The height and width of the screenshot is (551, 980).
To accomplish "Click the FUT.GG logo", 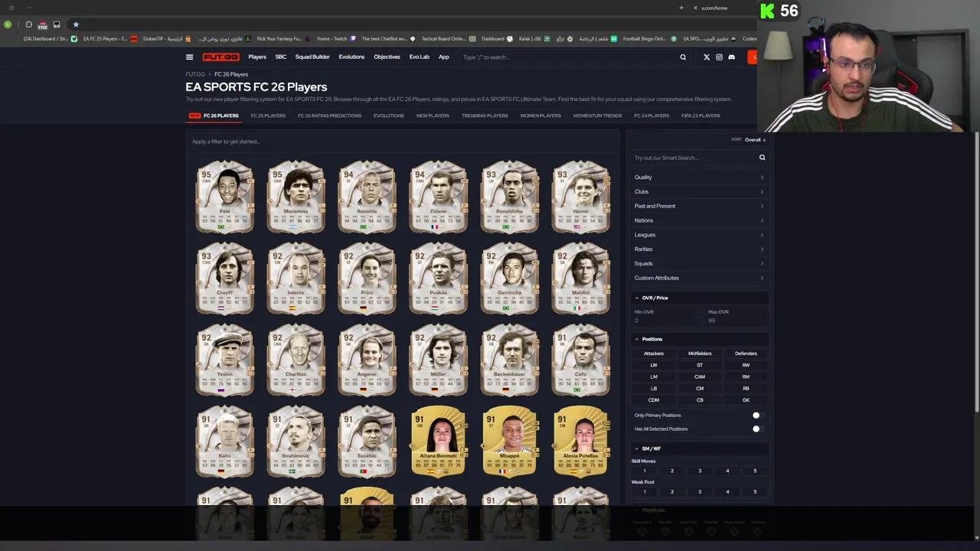I will pos(220,57).
